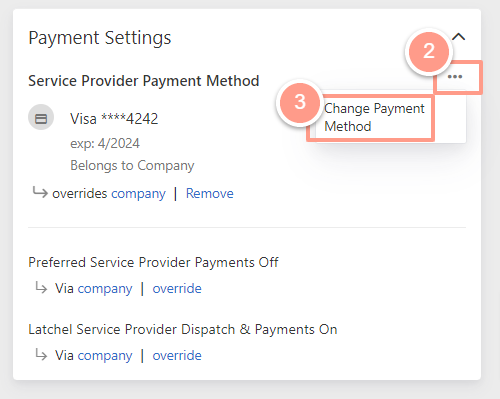The image size is (500, 399).
Task: Open the company link under Preferred Service Provider Payments
Action: pos(105,289)
